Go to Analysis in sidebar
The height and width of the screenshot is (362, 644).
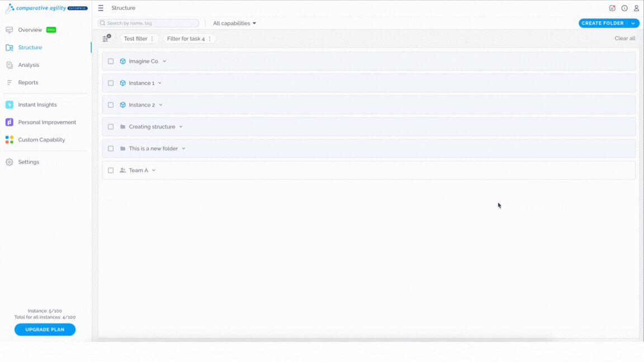pyautogui.click(x=29, y=65)
